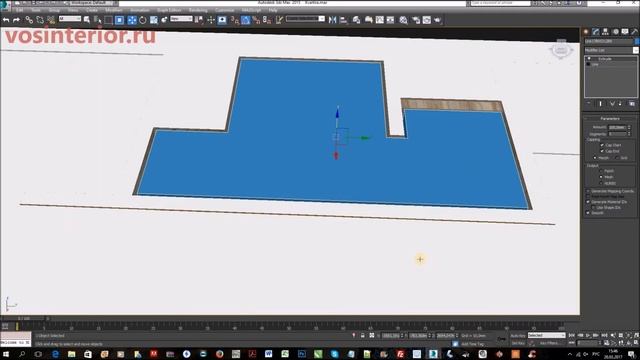This screenshot has width=640, height=360.
Task: Toggle the Selection Lock icon in status bar
Action: (x=362, y=336)
